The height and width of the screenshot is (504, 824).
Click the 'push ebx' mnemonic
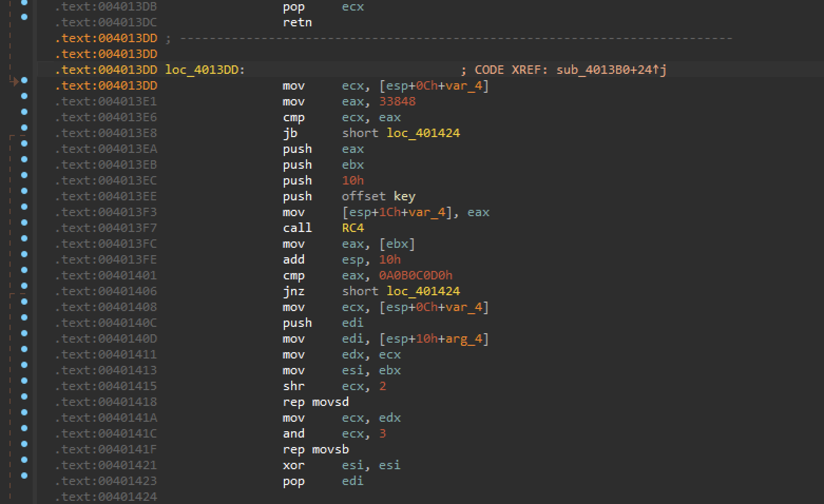pos(298,164)
